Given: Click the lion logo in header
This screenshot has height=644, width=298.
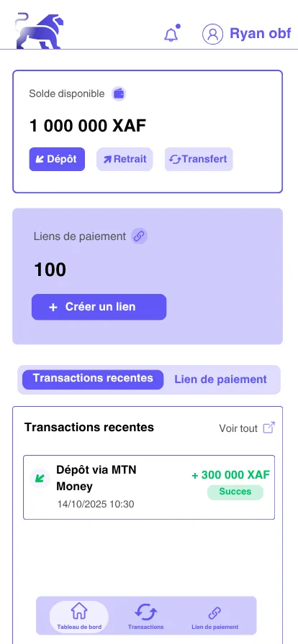Looking at the screenshot, I should pos(39,31).
